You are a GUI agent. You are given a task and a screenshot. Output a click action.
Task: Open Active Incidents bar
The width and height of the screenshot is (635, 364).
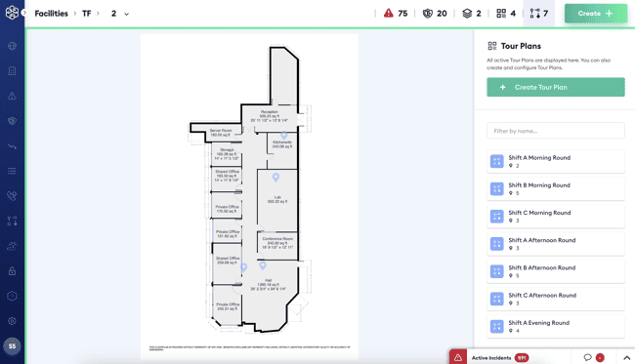510,357
